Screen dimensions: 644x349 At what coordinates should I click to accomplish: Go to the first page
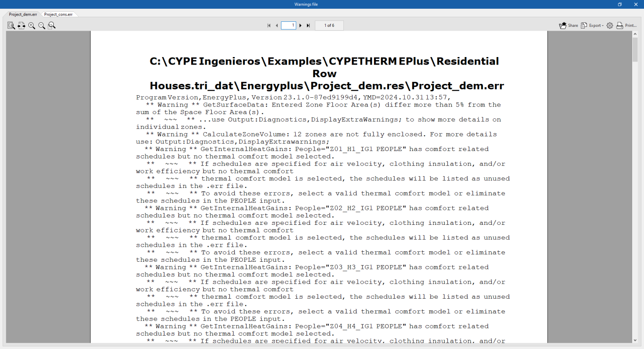(x=269, y=26)
